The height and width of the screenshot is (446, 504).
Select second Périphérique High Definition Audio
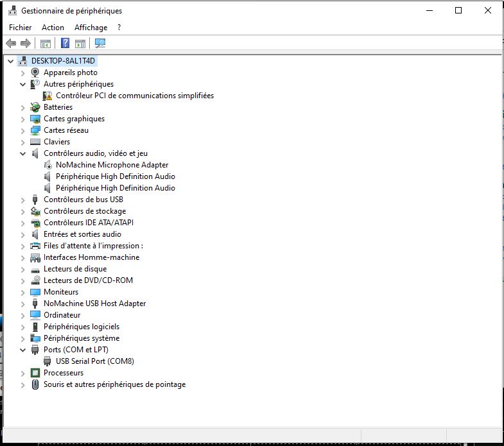tap(116, 188)
